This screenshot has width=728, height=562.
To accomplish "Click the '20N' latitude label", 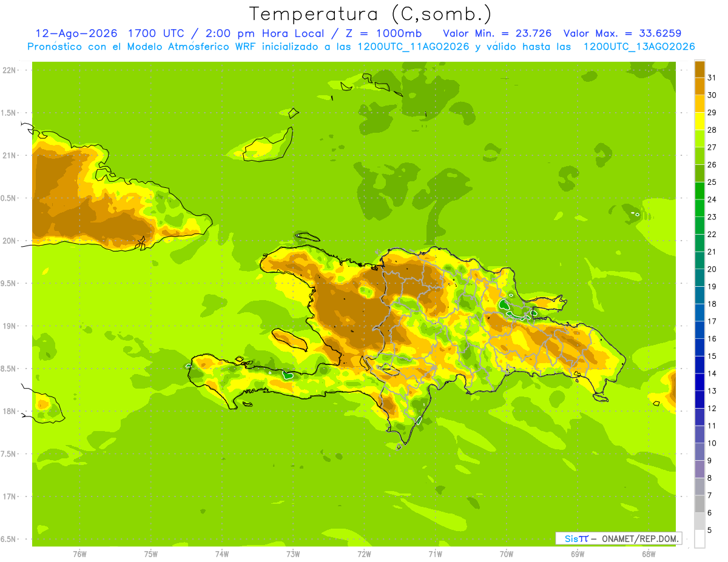I will click(x=10, y=241).
